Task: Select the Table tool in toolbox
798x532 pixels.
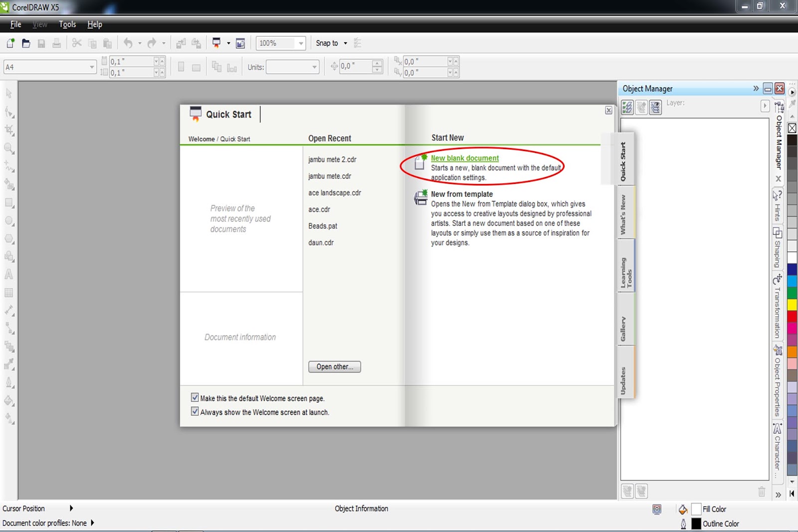Action: (9, 293)
